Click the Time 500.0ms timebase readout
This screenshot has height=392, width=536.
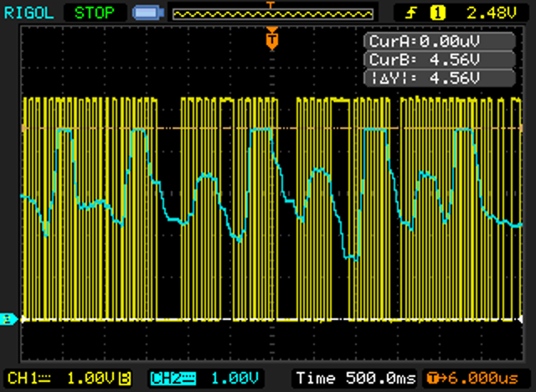[356, 379]
